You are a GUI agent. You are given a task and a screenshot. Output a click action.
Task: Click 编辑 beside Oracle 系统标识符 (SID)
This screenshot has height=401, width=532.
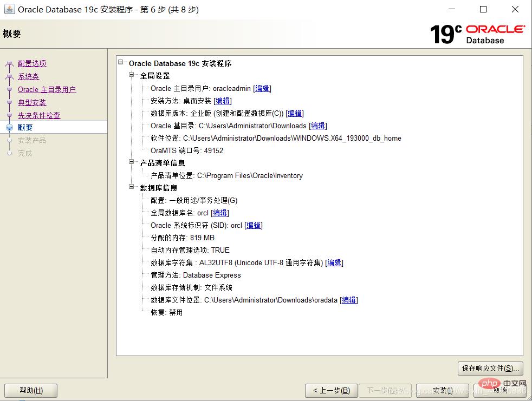point(254,225)
